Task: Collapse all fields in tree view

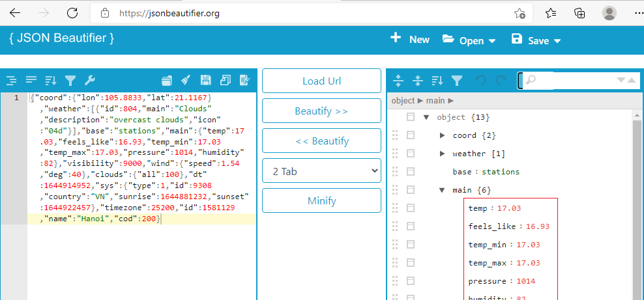Action: coord(418,81)
